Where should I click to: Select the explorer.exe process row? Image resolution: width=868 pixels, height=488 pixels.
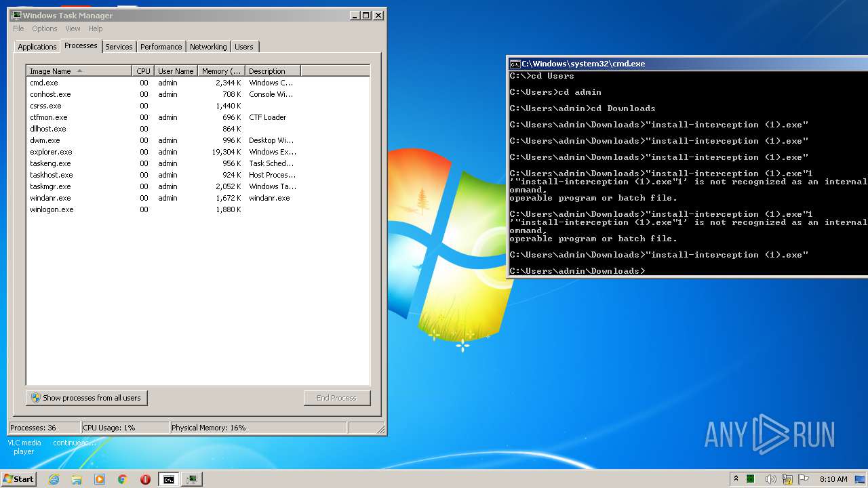[198, 152]
